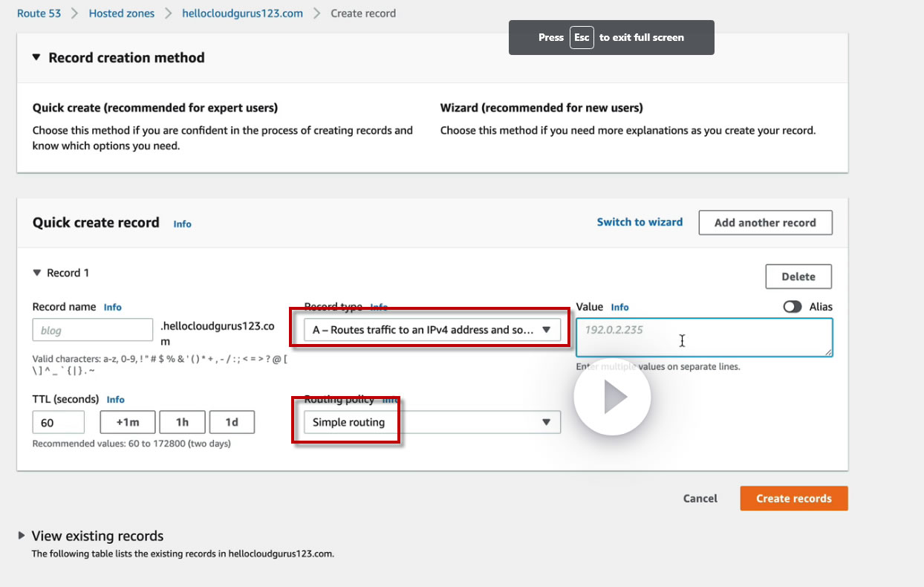Open the Record type dropdown
The image size is (924, 587).
tap(432, 330)
